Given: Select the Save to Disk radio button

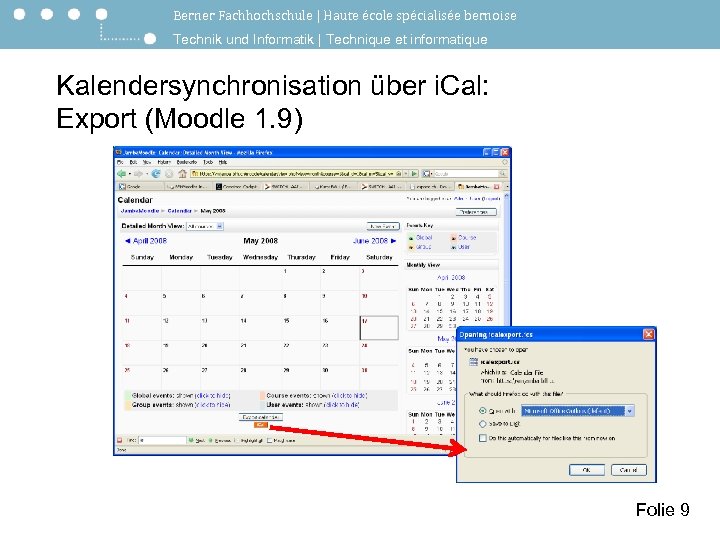Looking at the screenshot, I should tap(482, 424).
